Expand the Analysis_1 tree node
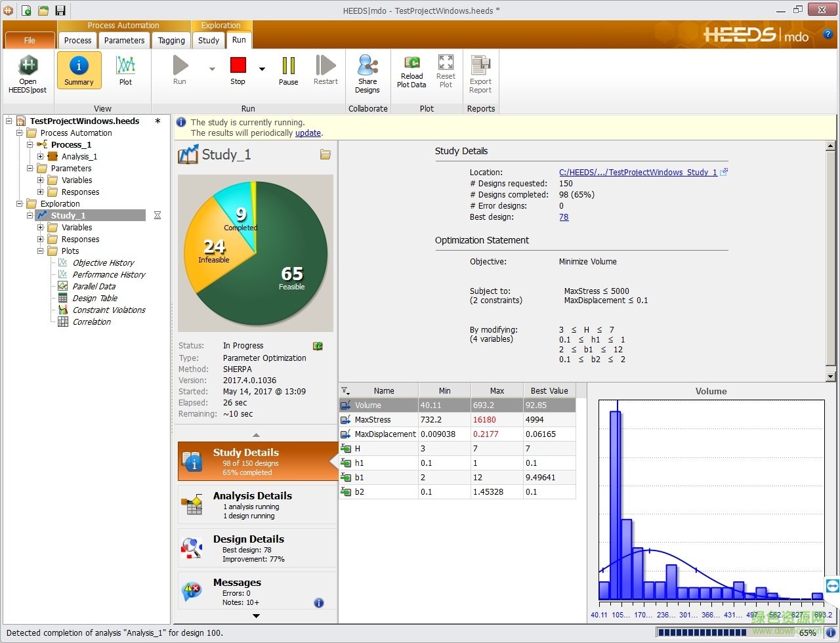Image resolution: width=840 pixels, height=643 pixels. pos(41,157)
